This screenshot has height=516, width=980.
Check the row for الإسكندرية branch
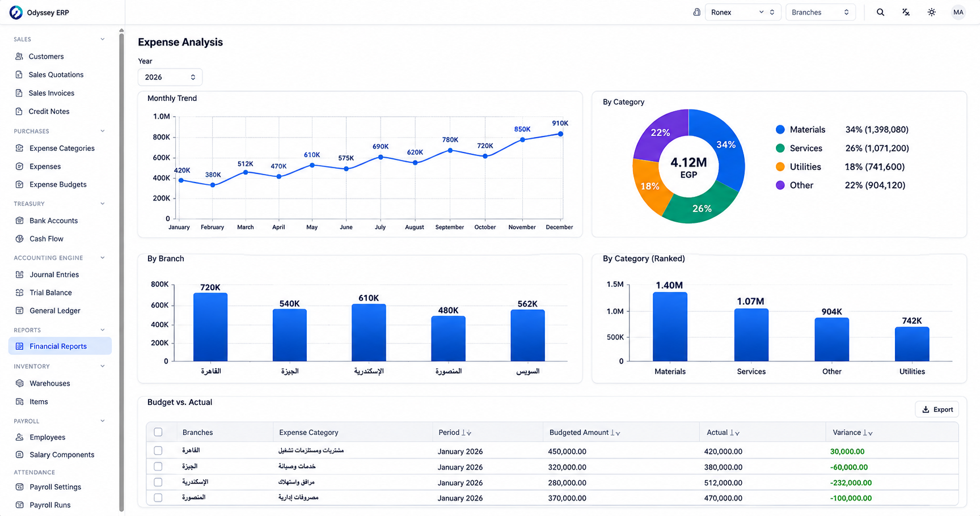coord(158,483)
